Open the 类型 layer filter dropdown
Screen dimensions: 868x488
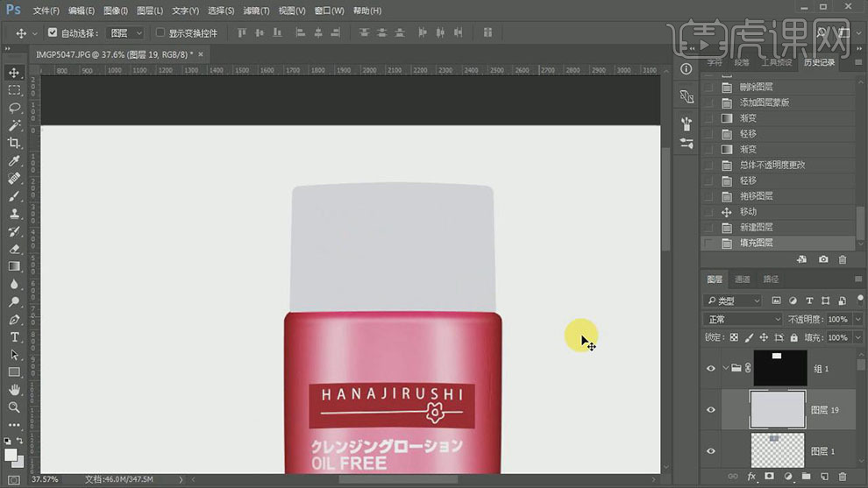[733, 301]
